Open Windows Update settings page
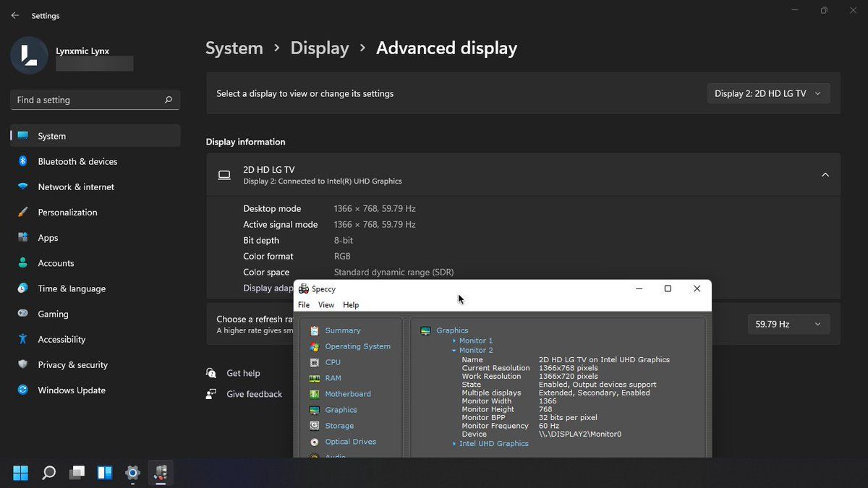Screen dimensions: 868x488 point(72,390)
